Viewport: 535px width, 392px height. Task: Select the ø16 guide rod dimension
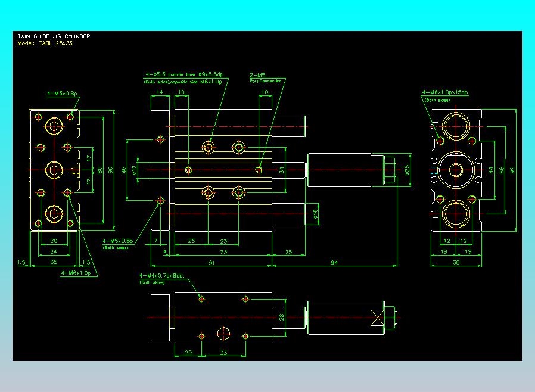(x=316, y=213)
